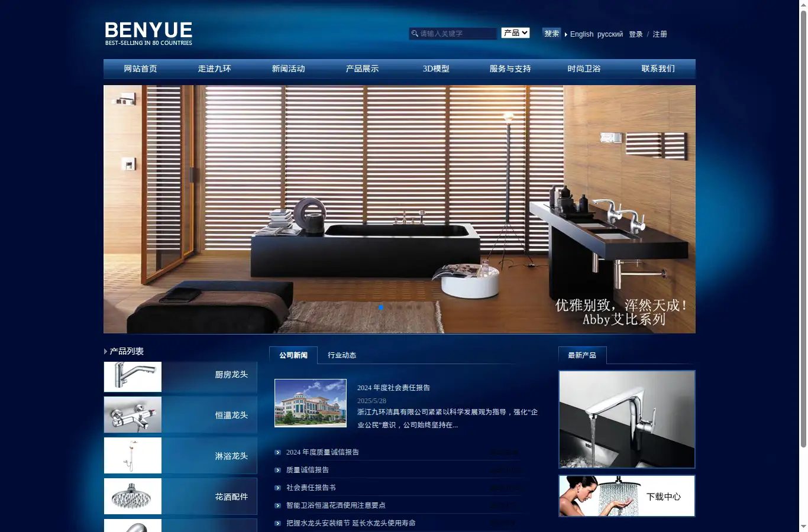
Task: Click the page vertical scrollbar thumb
Action: pyautogui.click(x=803, y=229)
